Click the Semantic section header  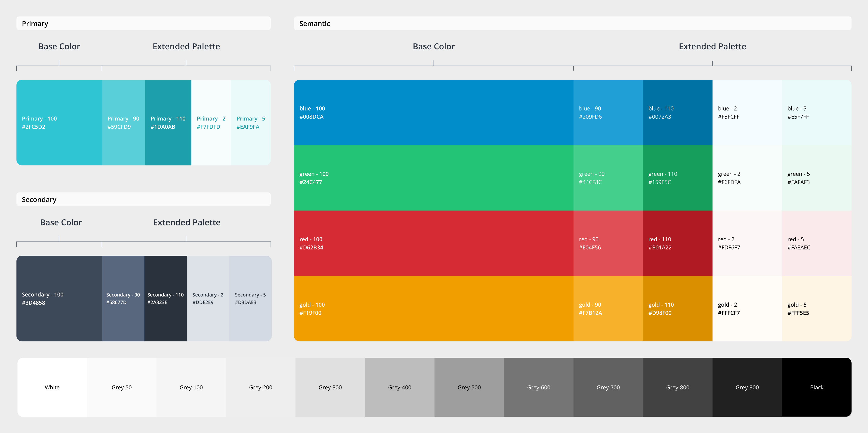coord(314,24)
